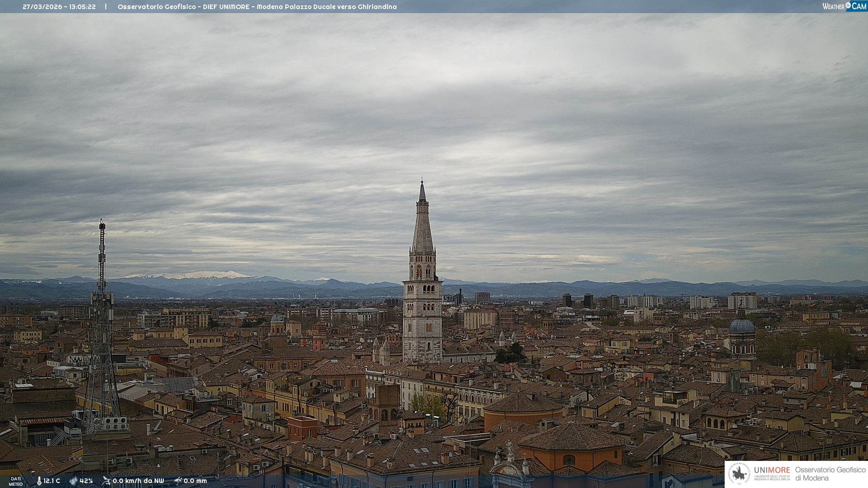Click the rain umbrella precipitation icon

coord(178,481)
